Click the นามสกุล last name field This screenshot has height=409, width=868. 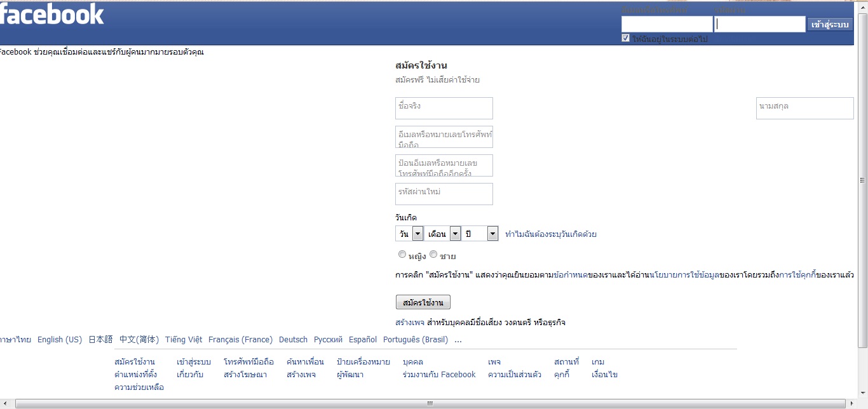[x=805, y=108]
